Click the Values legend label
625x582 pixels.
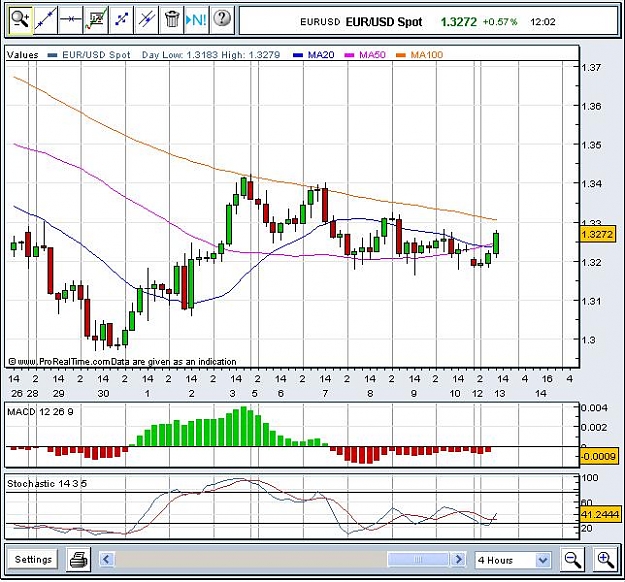pos(22,55)
